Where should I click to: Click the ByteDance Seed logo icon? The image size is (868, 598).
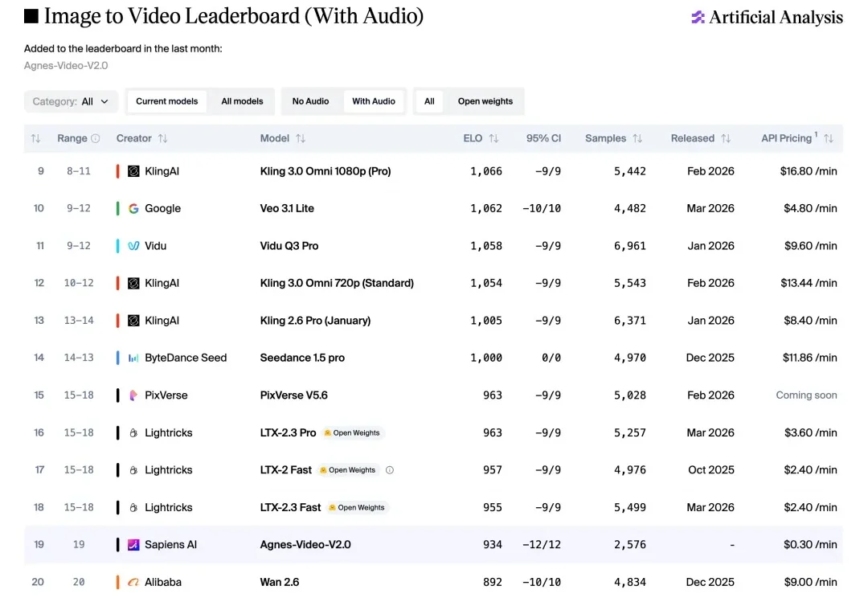click(133, 358)
